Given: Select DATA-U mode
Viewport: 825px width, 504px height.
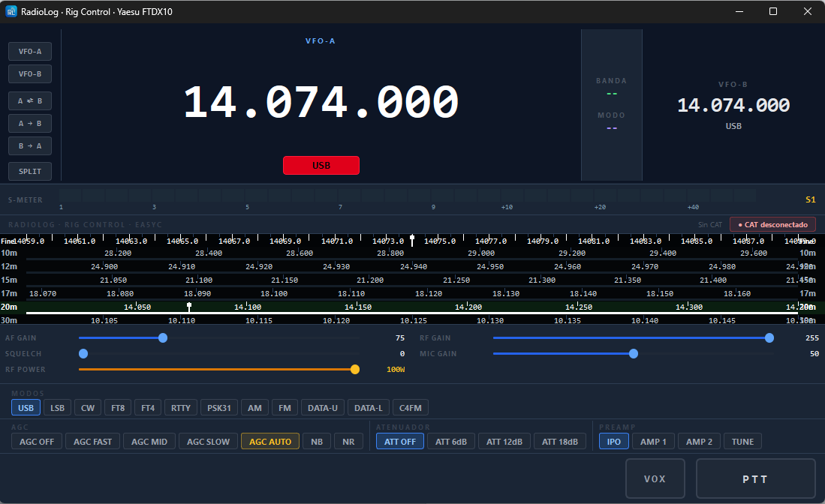Looking at the screenshot, I should pos(323,408).
